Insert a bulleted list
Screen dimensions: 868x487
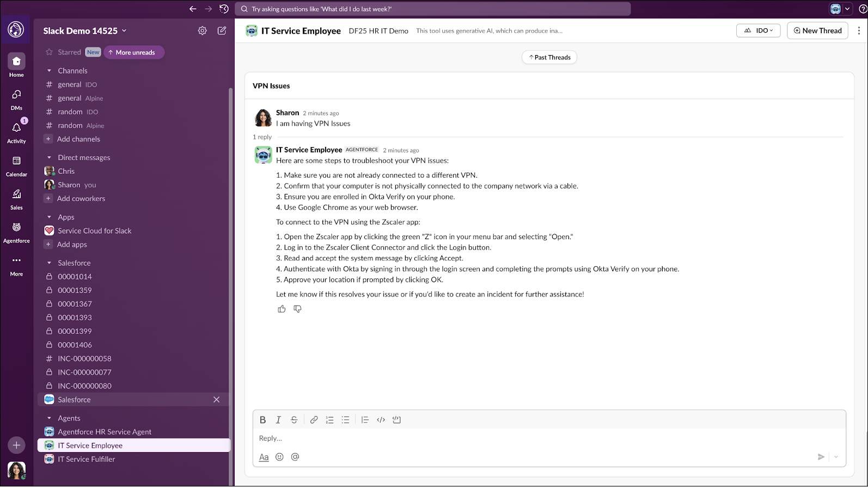345,420
